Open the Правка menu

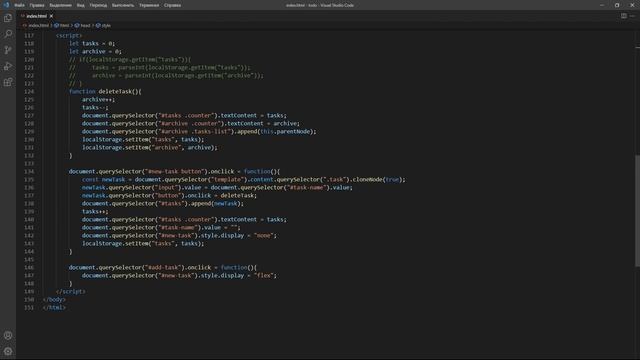tap(37, 5)
